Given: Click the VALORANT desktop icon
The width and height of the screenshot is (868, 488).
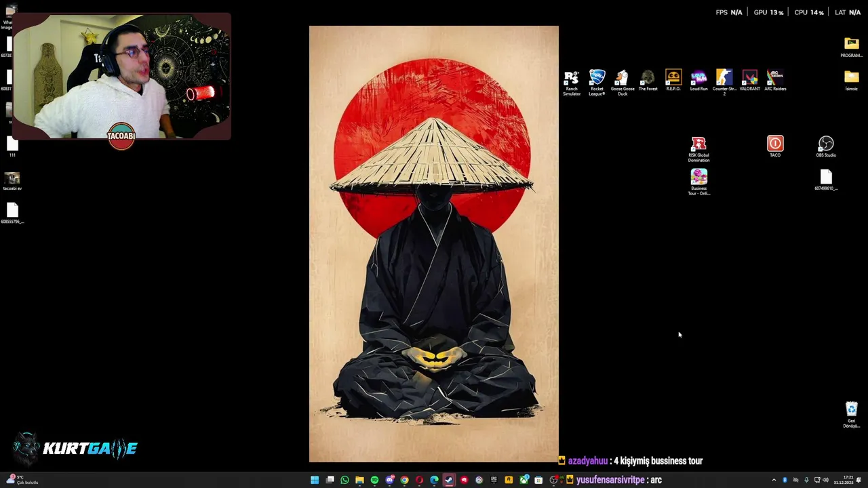Looking at the screenshot, I should click(x=749, y=81).
